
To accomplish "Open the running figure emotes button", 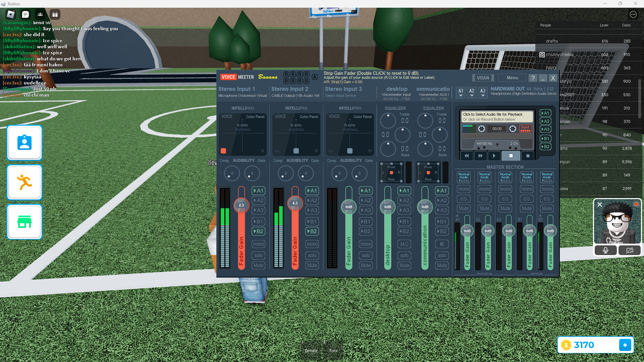I will coord(24,182).
